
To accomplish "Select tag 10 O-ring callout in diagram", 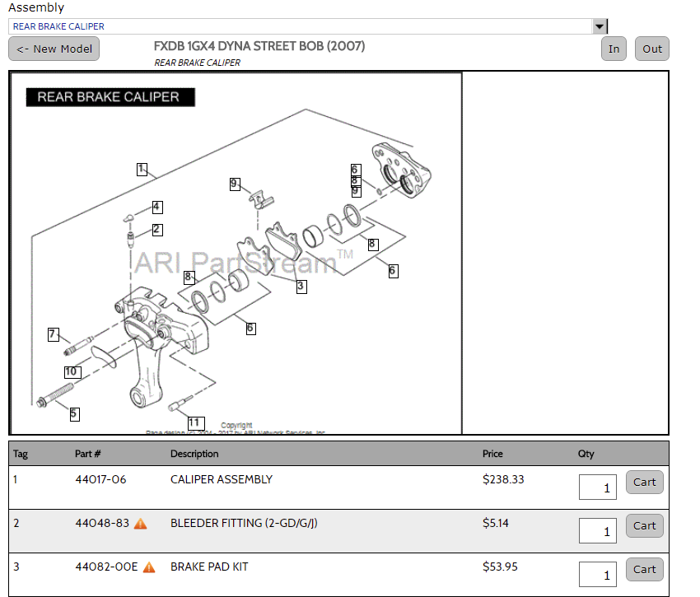I will [x=71, y=371].
